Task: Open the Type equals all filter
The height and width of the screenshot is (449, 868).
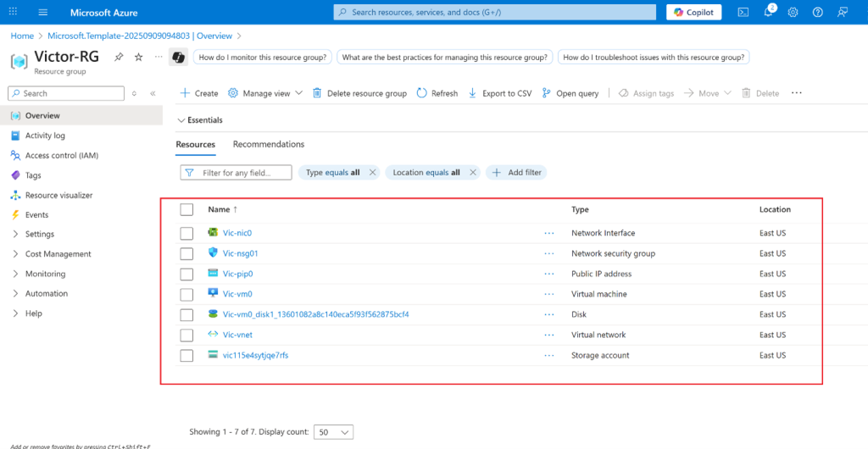Action: click(332, 173)
